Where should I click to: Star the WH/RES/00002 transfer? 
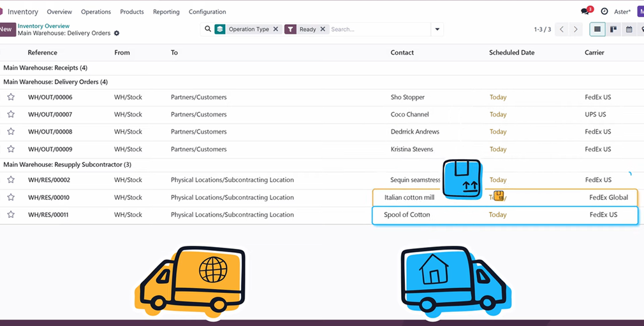click(x=11, y=180)
